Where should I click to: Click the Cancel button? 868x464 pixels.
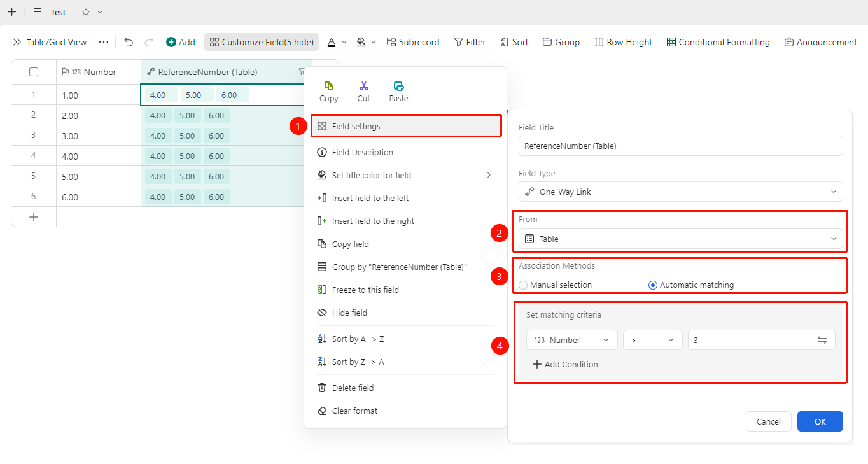click(769, 421)
